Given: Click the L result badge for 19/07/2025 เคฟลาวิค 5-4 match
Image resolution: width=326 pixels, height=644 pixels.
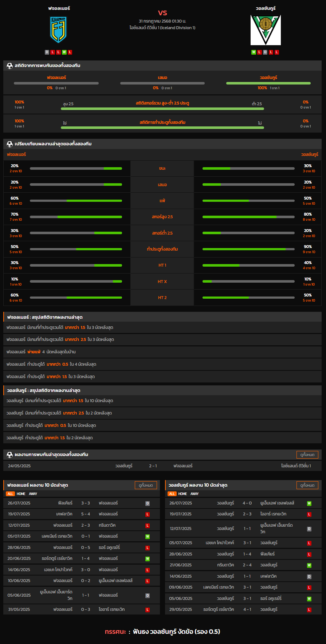Looking at the screenshot, I should [148, 514].
